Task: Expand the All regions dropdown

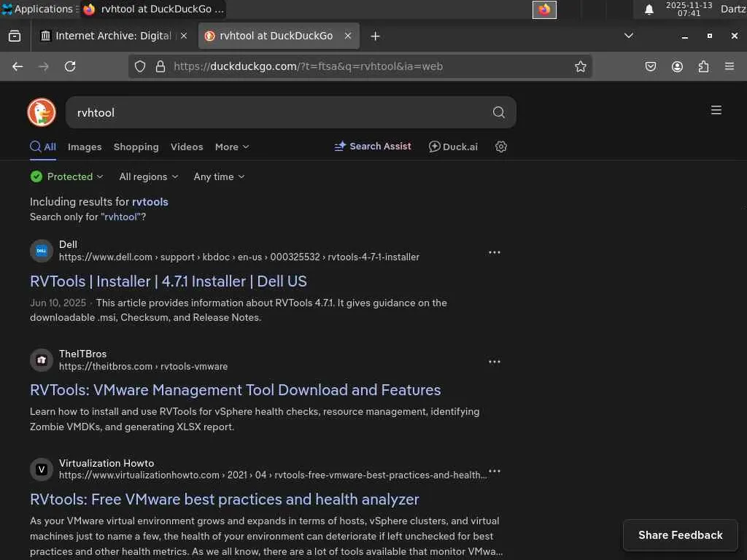Action: point(149,176)
